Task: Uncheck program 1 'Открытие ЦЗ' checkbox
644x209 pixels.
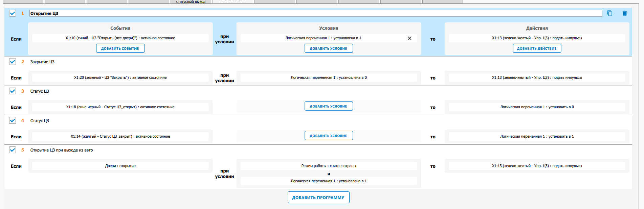Action: [x=13, y=13]
